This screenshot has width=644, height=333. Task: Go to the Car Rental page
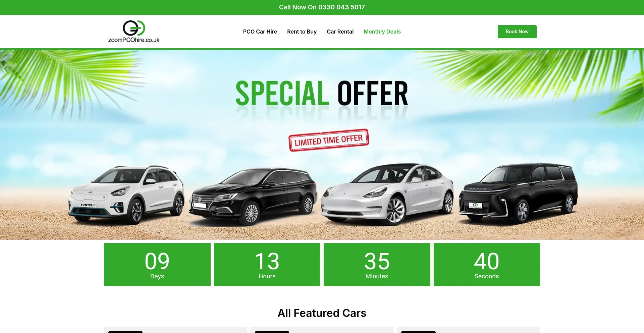[340, 32]
